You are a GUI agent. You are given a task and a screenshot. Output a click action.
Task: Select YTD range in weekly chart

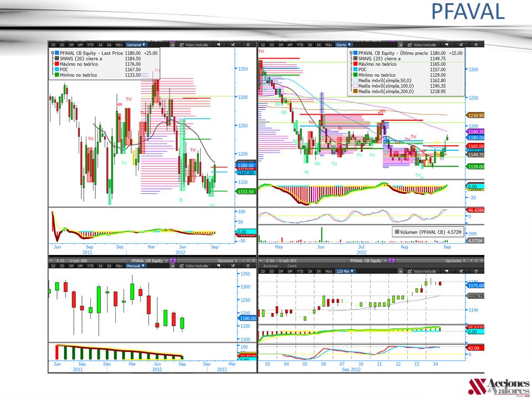(90, 45)
